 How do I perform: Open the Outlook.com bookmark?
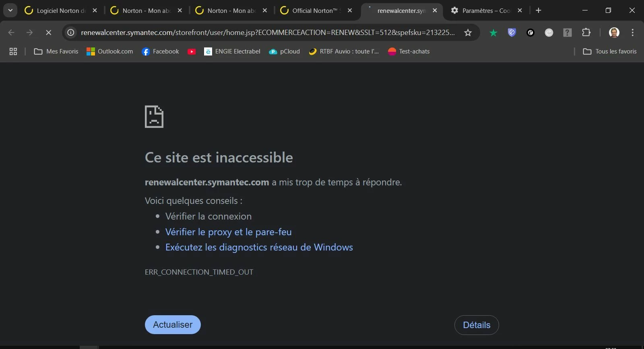click(x=110, y=51)
